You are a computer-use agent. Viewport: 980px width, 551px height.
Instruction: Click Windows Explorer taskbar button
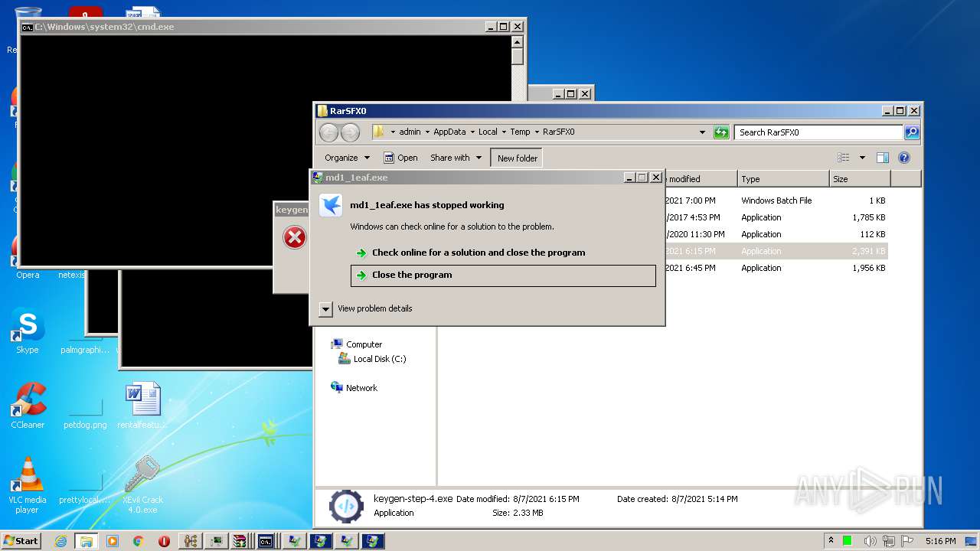pyautogui.click(x=87, y=541)
